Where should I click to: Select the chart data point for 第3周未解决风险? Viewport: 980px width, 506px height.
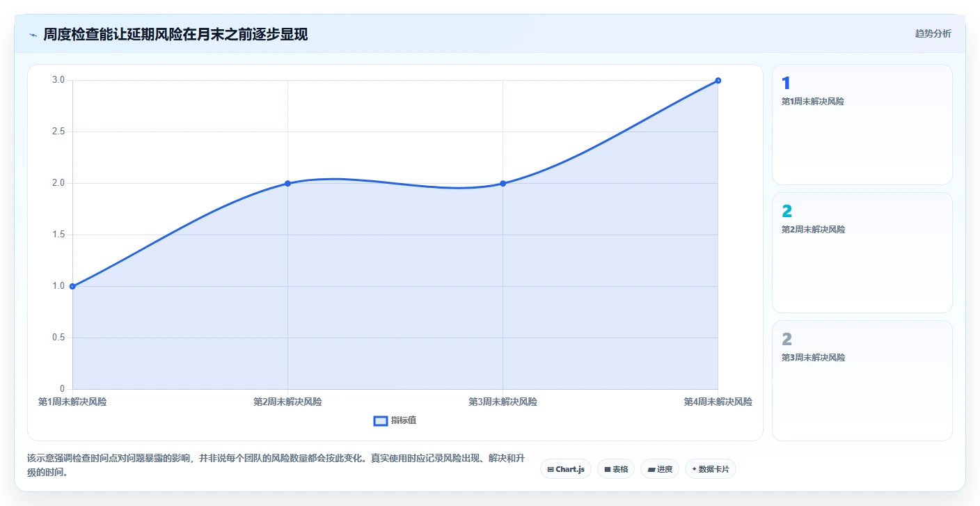503,183
